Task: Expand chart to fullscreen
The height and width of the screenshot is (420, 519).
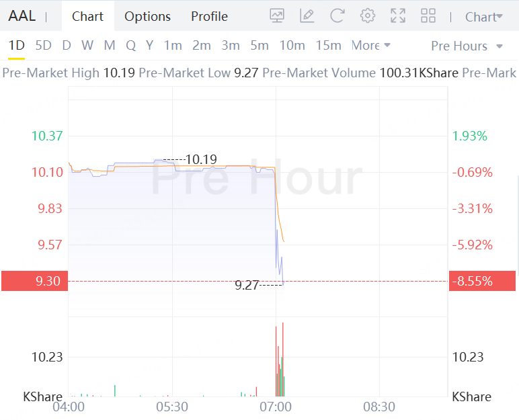Action: 397,16
